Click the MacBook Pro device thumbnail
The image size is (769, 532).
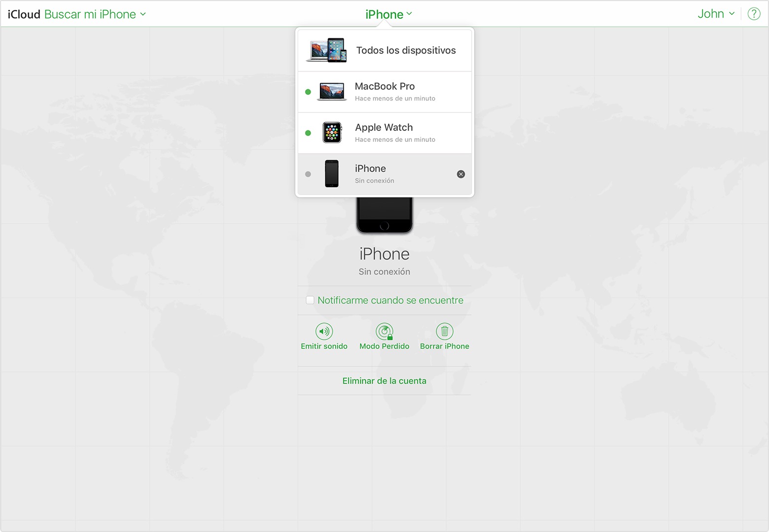[x=332, y=92]
